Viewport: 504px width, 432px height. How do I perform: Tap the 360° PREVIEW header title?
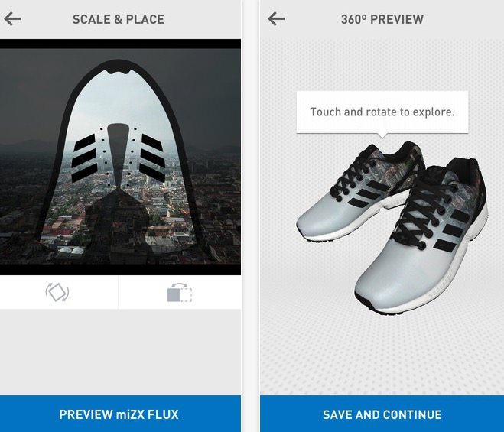382,19
